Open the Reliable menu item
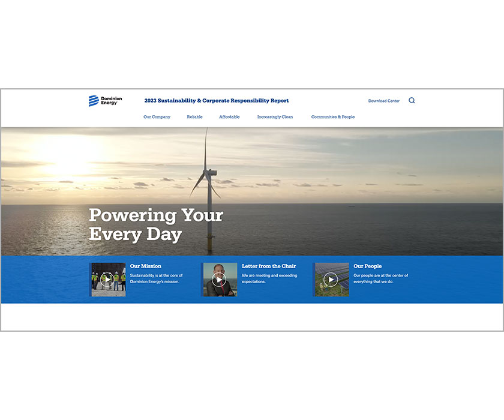 (195, 117)
